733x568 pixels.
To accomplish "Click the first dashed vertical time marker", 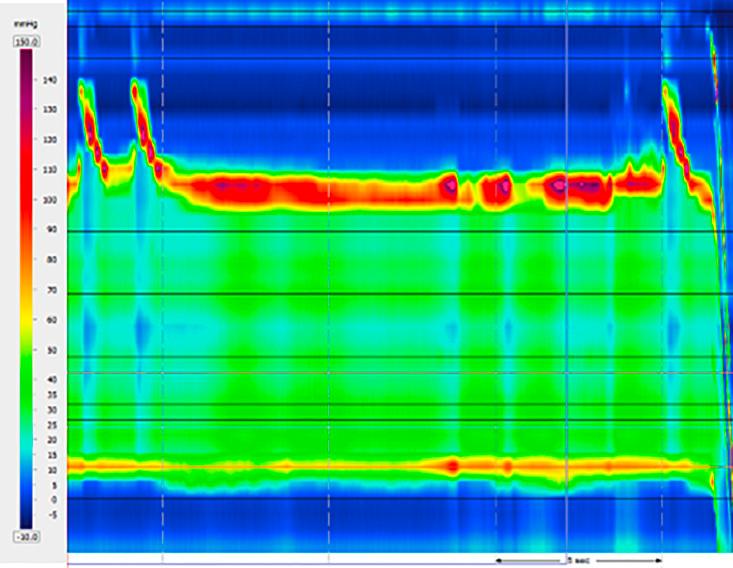I will [x=162, y=300].
